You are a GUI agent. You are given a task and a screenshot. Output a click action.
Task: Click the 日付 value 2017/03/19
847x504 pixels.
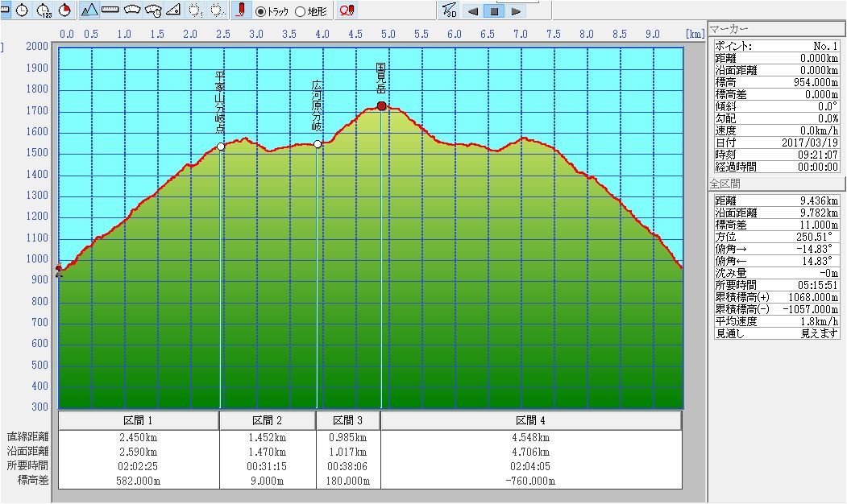[x=810, y=143]
